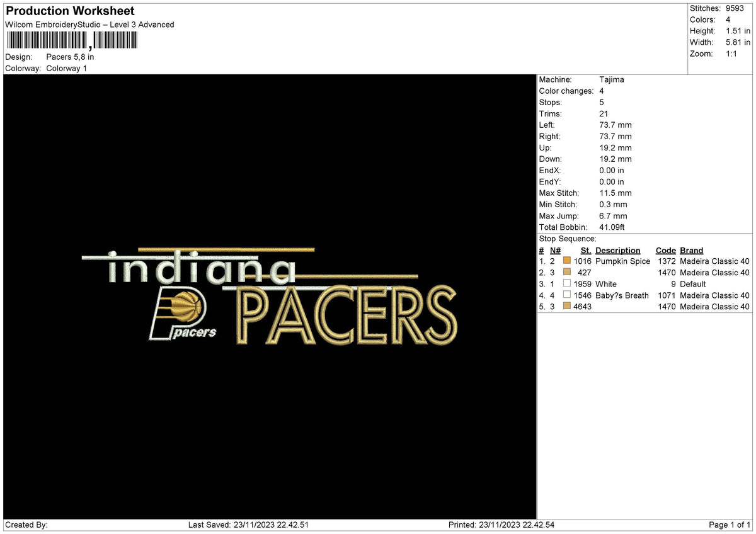The height and width of the screenshot is (534, 756).
Task: Click the 'Last Saved: 23/11/2023 22.42.51' footer text
Action: pos(248,525)
